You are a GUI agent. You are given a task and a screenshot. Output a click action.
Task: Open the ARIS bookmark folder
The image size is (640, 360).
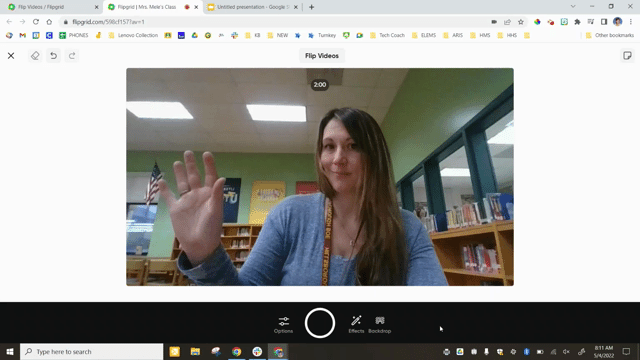click(x=453, y=36)
